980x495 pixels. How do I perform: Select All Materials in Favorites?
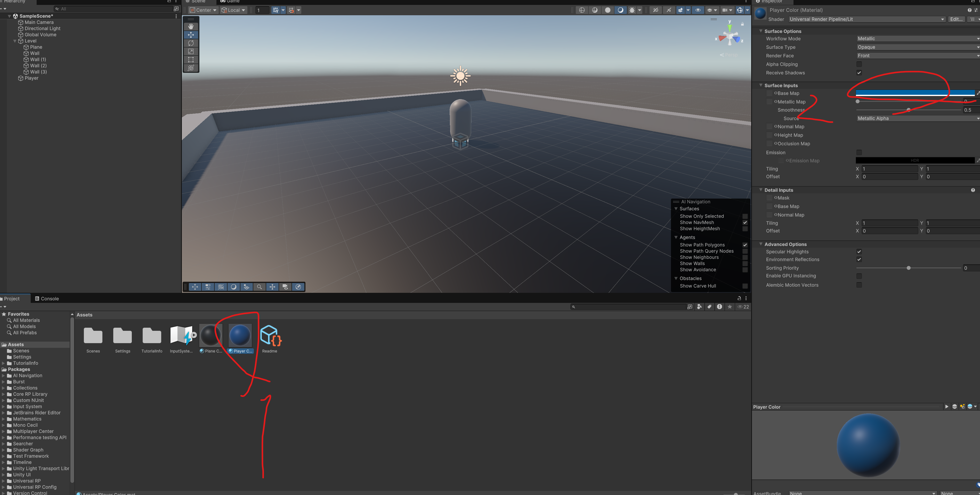pyautogui.click(x=26, y=320)
